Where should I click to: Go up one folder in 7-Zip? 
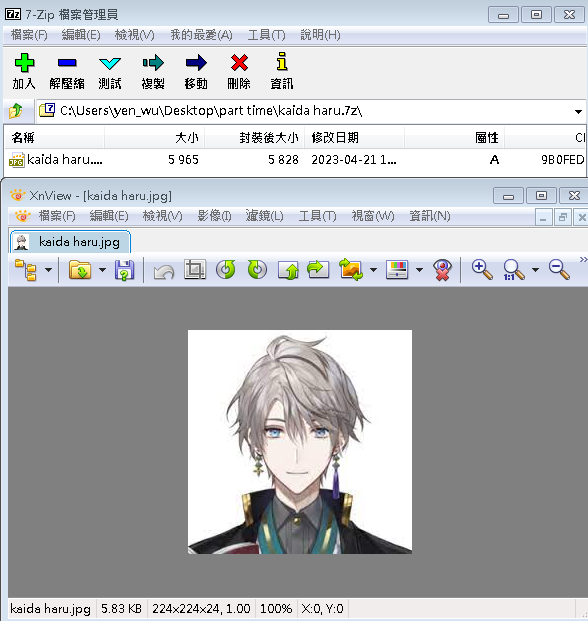(x=16, y=111)
